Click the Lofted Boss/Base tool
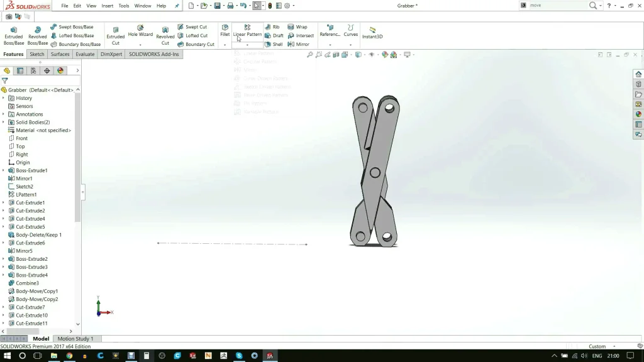This screenshot has width=644, height=362. [72, 36]
